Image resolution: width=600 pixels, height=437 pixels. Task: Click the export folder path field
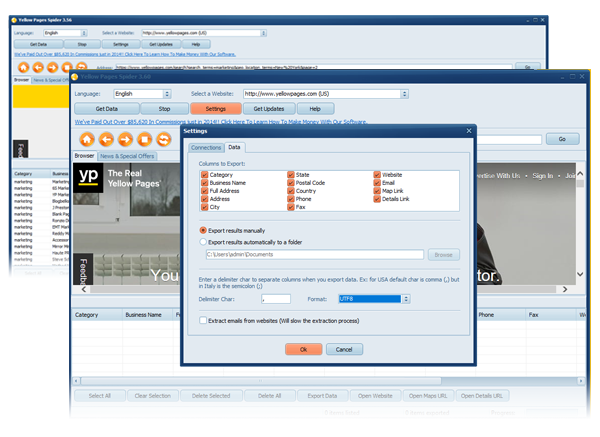click(x=315, y=254)
